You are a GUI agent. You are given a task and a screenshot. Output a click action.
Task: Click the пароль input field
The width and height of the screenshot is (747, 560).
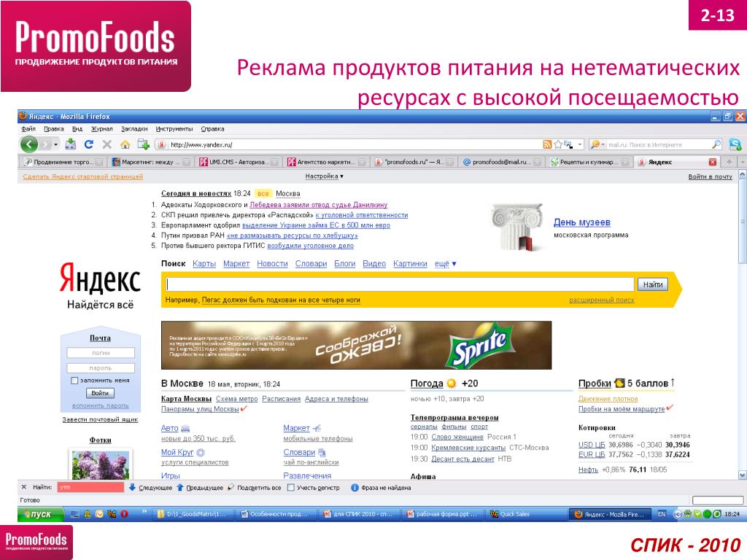coord(101,368)
